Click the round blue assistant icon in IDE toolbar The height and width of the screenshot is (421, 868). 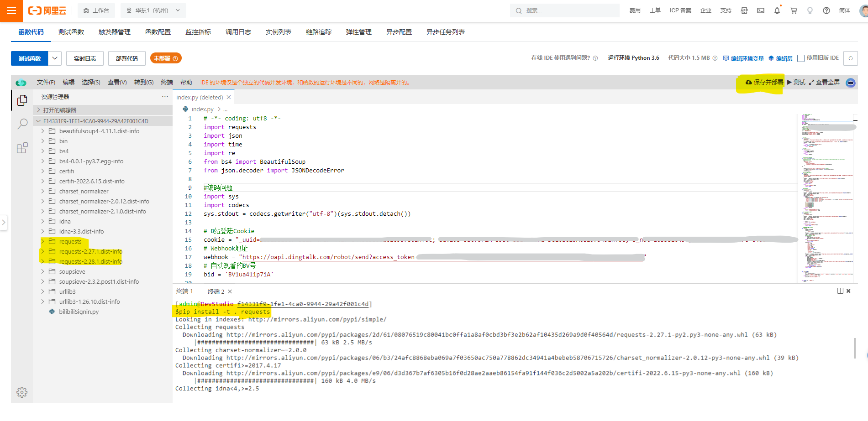[850, 83]
